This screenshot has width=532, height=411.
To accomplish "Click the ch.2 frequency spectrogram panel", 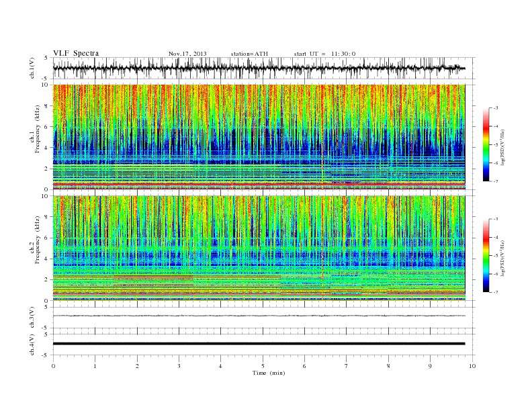I will click(x=259, y=248).
